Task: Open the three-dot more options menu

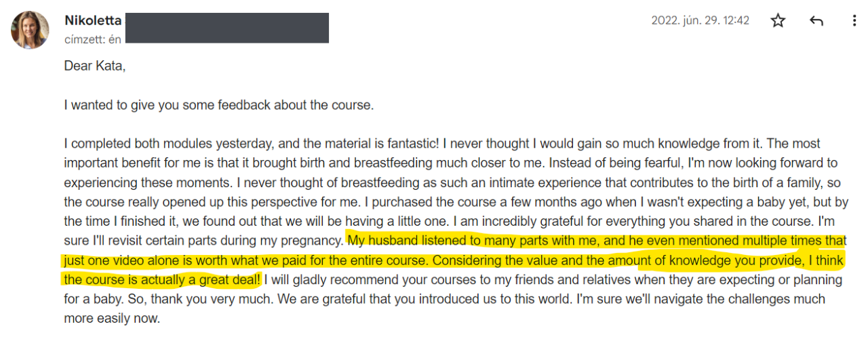Action: coord(854,21)
